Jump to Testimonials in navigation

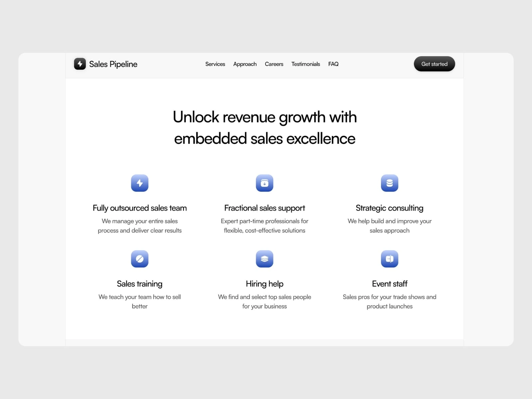coord(306,64)
